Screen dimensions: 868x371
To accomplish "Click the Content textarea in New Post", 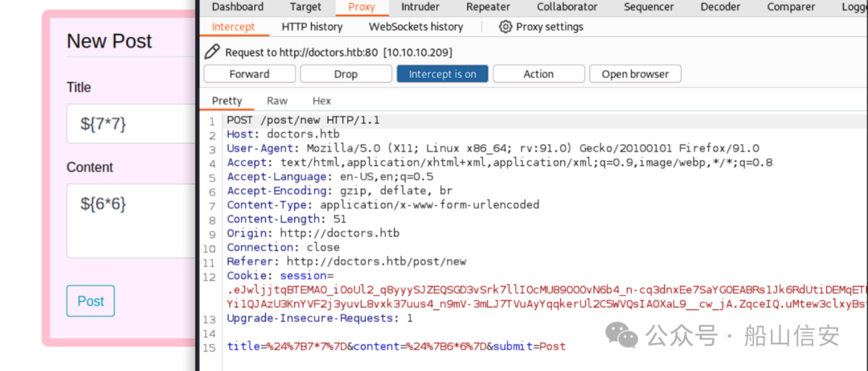I will (132, 221).
